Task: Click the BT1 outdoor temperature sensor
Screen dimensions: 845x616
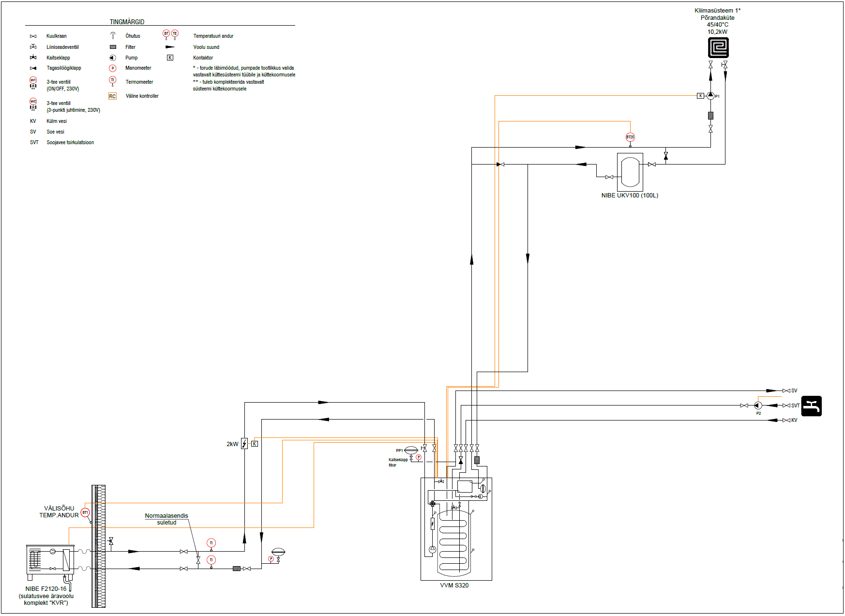Action: (x=85, y=512)
